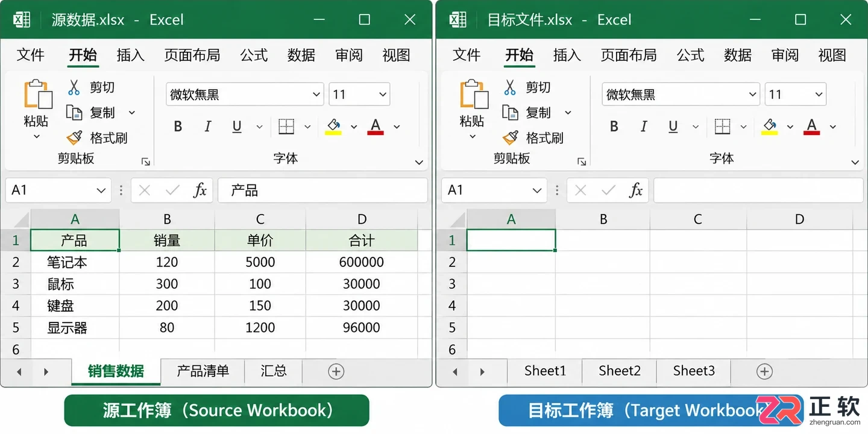The image size is (868, 434).
Task: Click Copy icon in target workbook
Action: tap(511, 113)
